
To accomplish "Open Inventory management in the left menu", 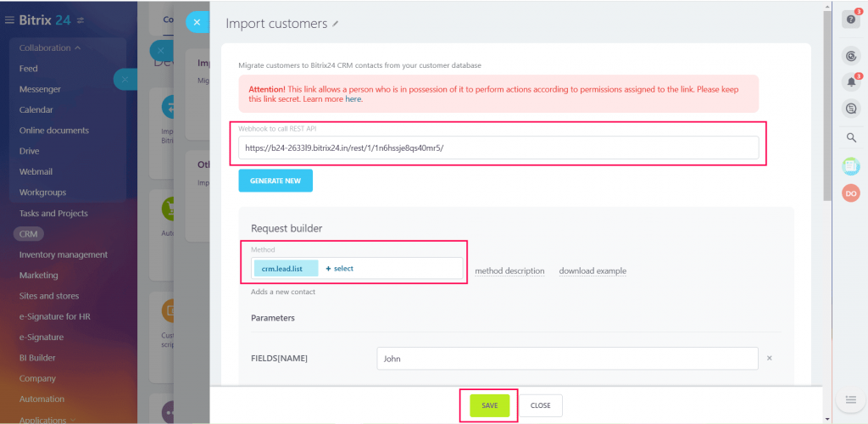I will [63, 254].
